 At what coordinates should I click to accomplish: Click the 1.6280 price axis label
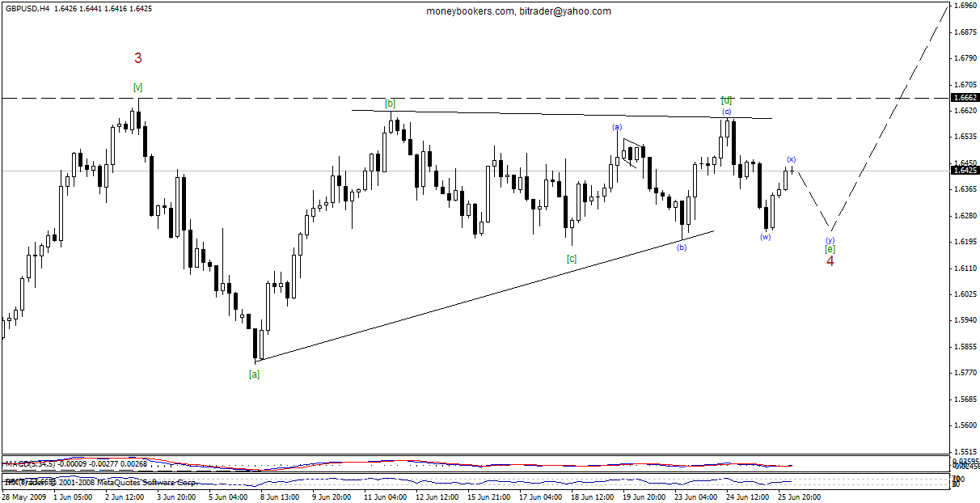click(966, 215)
